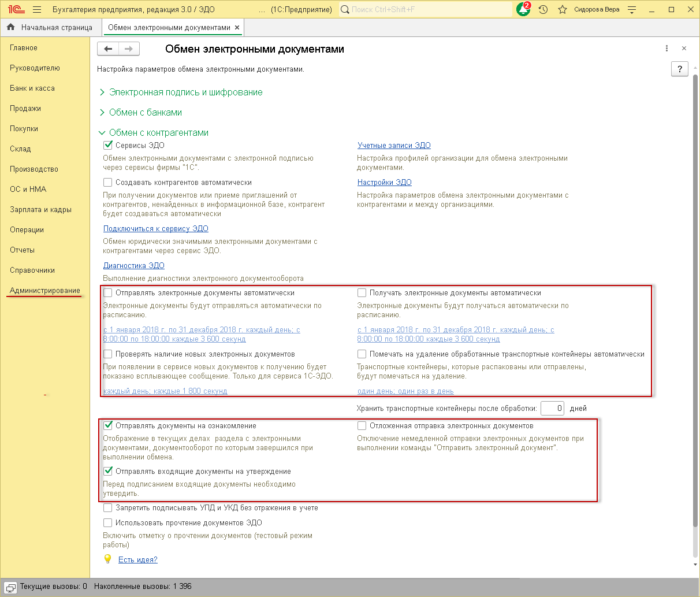Open the Учетные записи ЭДО link
Viewport: 700px width, 597px height.
pyautogui.click(x=394, y=145)
